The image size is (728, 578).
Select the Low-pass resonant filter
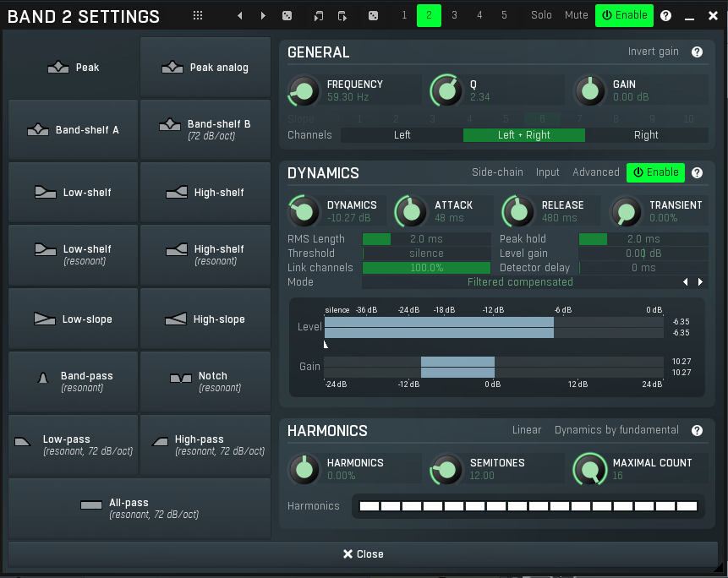(x=74, y=444)
